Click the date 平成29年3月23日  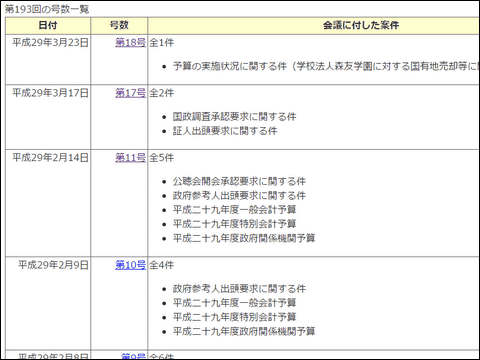point(50,43)
